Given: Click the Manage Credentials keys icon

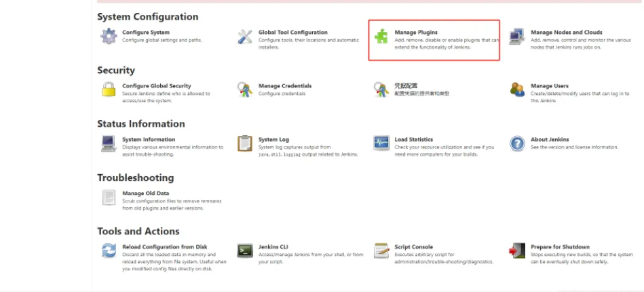Looking at the screenshot, I should (x=245, y=89).
